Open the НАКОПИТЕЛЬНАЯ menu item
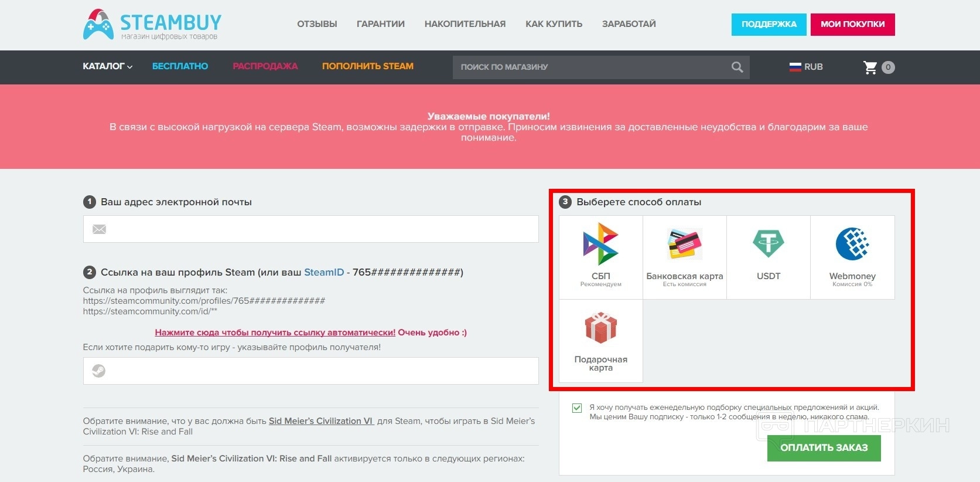 [x=465, y=24]
